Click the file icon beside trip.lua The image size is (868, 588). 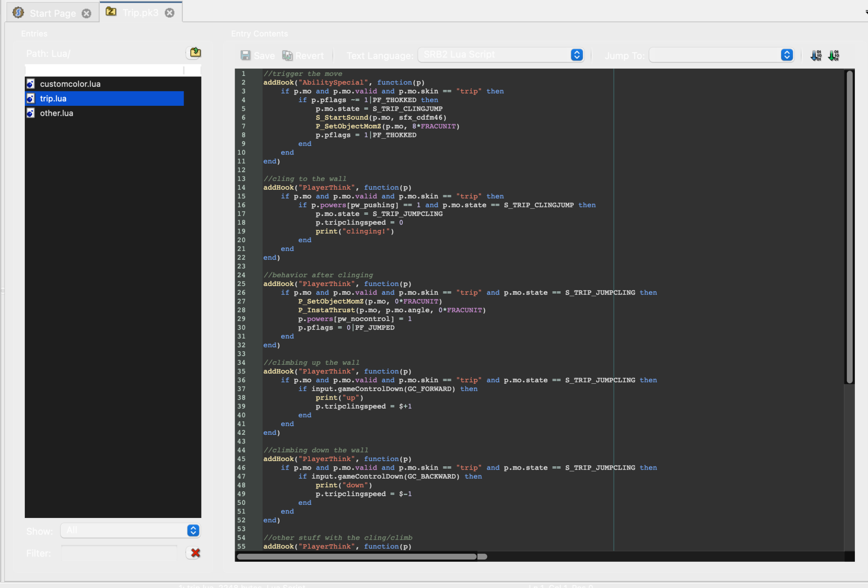(x=30, y=99)
